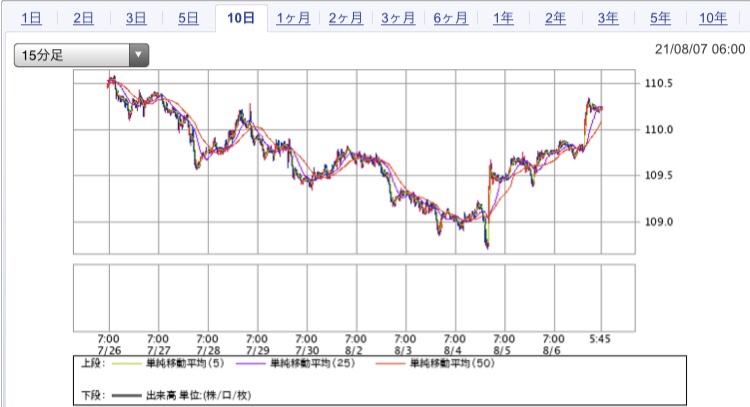
Task: Click the empty lower volume chart panel
Action: (354, 298)
